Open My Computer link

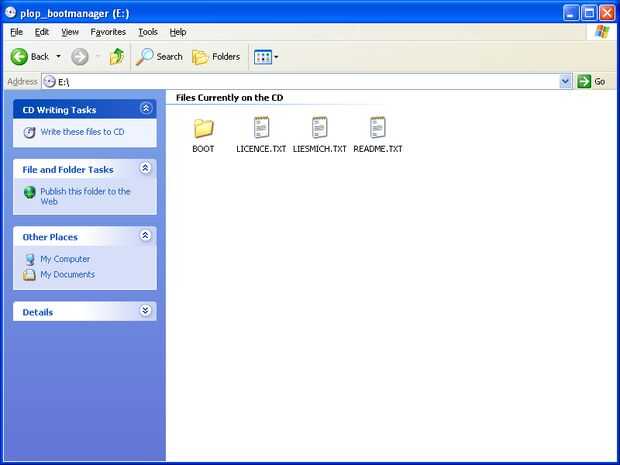point(65,259)
